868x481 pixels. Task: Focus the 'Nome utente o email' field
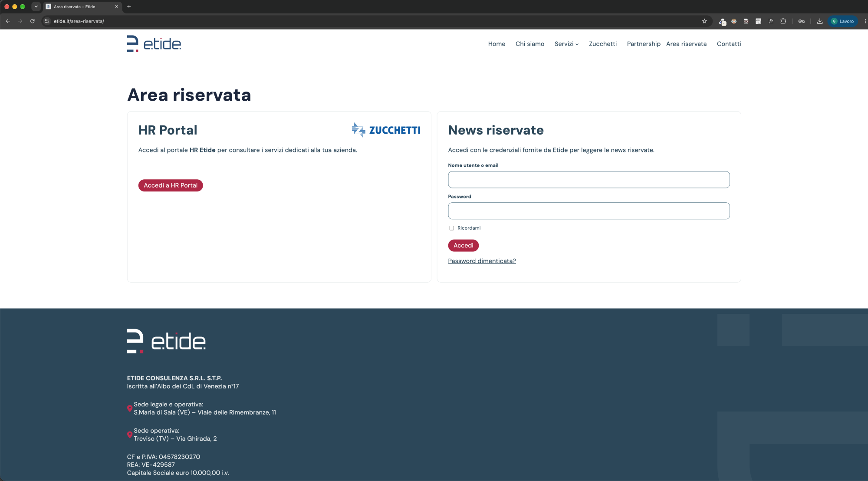pos(589,180)
